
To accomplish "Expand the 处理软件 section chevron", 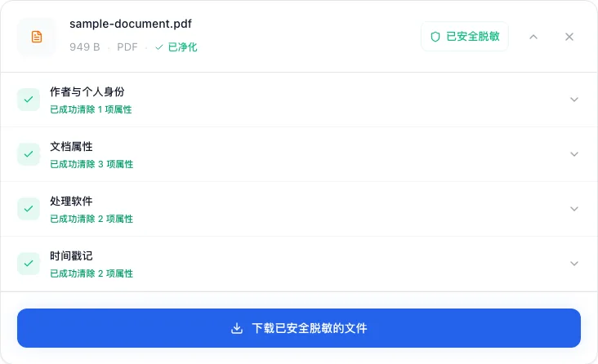I will pos(574,209).
